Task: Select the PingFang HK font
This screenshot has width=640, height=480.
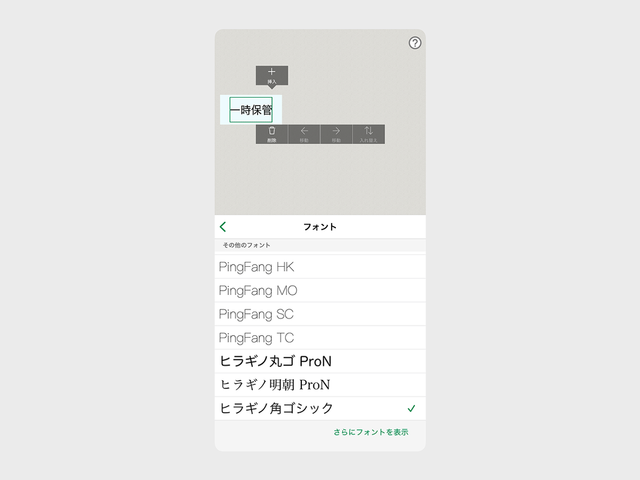Action: click(320, 267)
